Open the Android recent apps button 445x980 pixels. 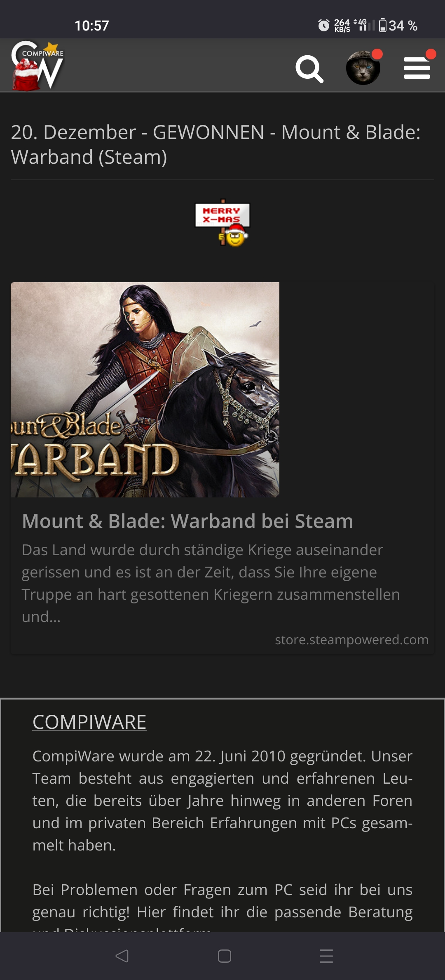[x=326, y=956]
